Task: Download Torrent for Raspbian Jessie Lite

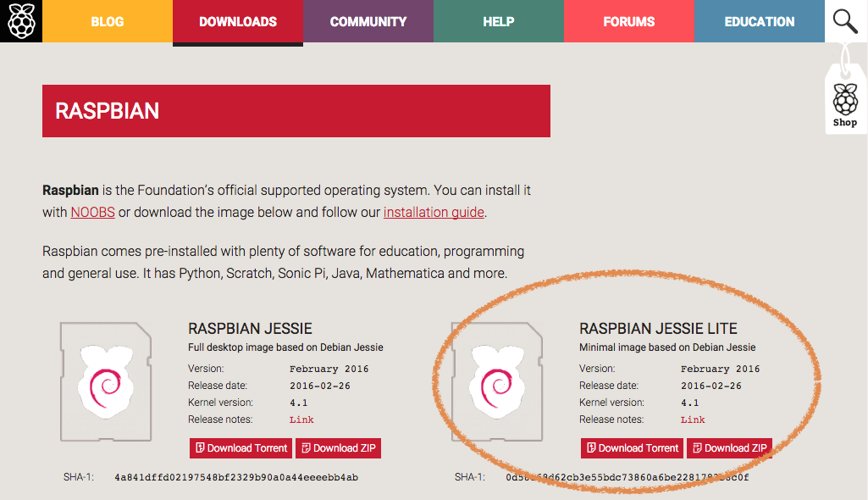Action: 633,448
